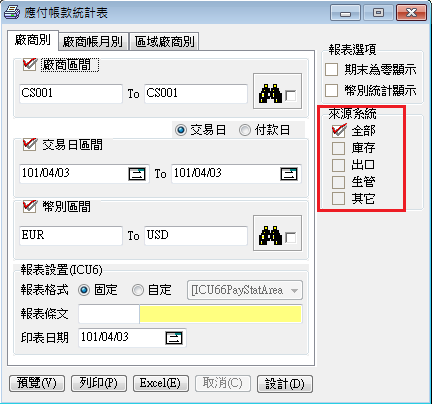Viewport: 432px width, 404px height.
Task: Tick small checkbox beside currency binoculars
Action: coord(291,238)
